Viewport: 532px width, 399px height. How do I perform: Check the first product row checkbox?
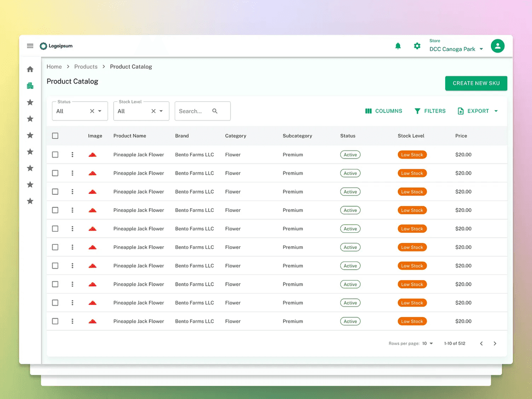(55, 154)
